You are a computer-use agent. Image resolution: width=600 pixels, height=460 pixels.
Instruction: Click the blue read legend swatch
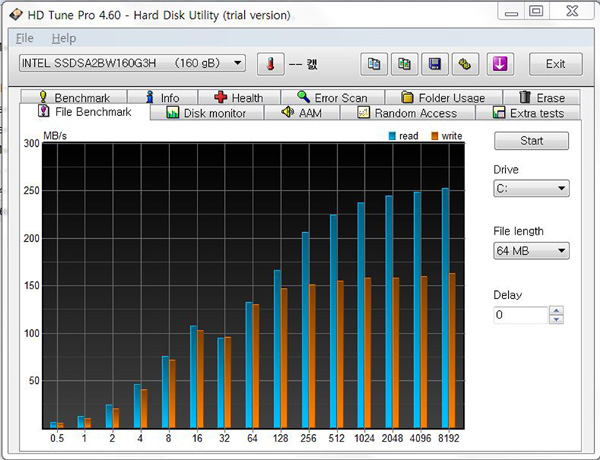[x=392, y=136]
